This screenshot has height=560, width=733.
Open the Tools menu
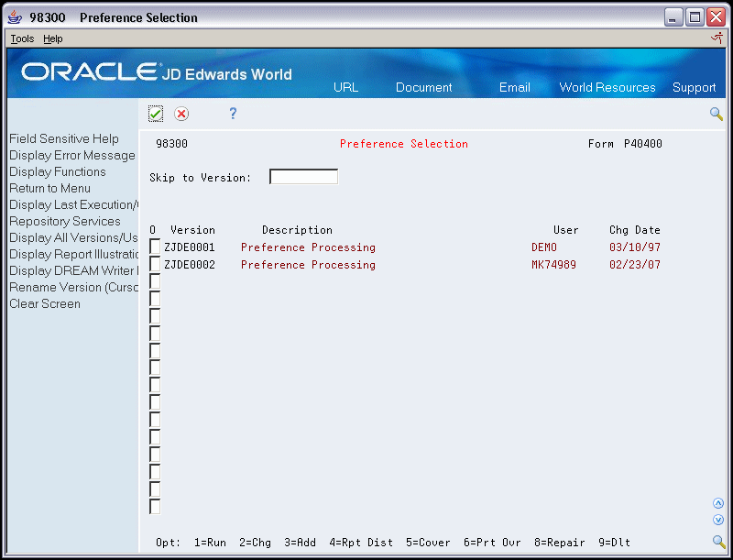tap(22, 38)
